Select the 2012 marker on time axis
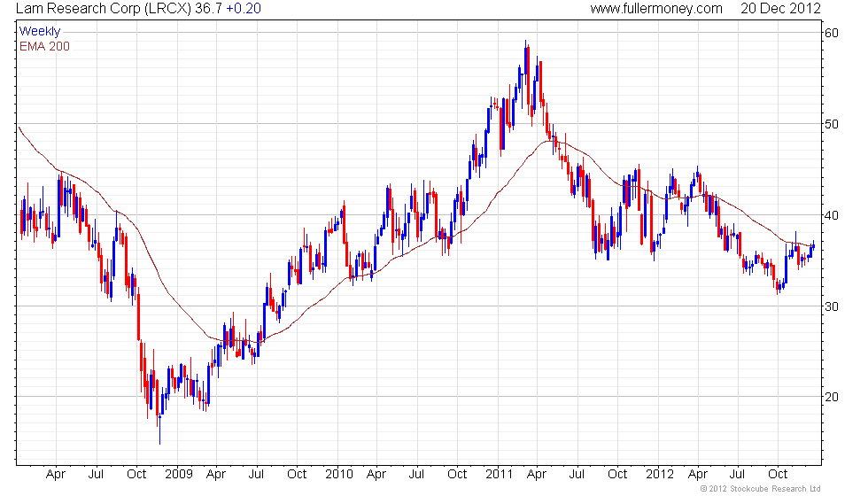 click(660, 475)
